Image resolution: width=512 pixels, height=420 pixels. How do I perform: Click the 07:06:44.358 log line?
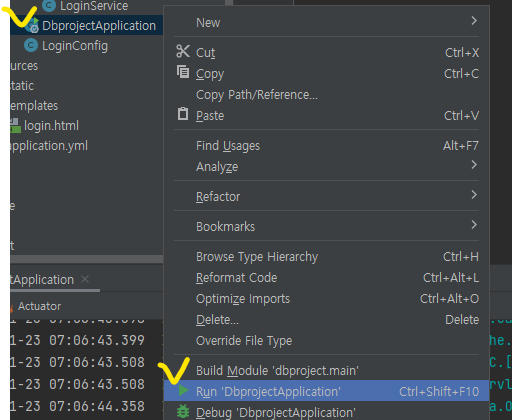click(x=77, y=406)
